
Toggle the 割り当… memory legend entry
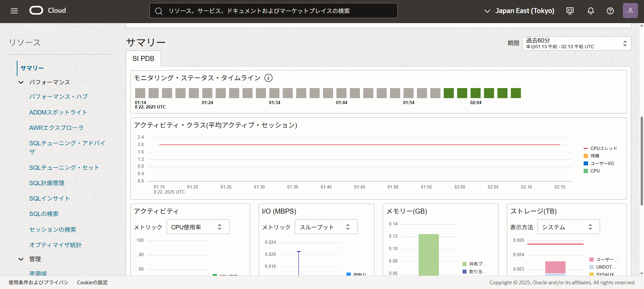(x=474, y=272)
